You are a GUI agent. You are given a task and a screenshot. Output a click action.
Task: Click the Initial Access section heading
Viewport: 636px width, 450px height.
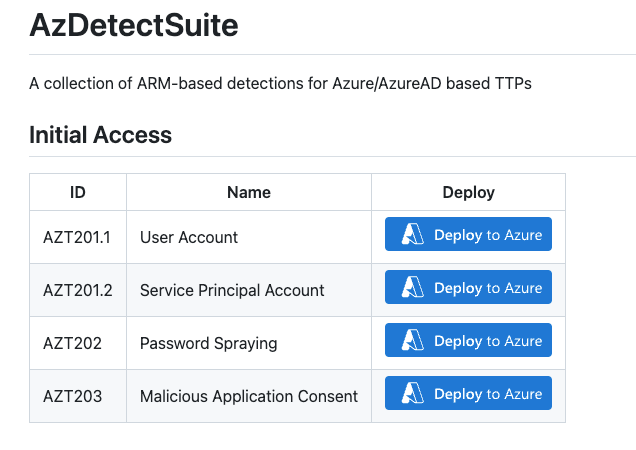(x=100, y=135)
